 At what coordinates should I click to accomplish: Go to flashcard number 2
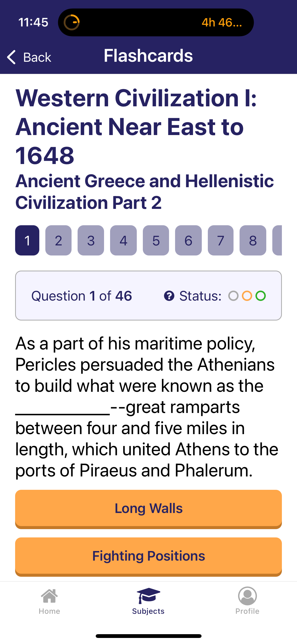pyautogui.click(x=58, y=240)
